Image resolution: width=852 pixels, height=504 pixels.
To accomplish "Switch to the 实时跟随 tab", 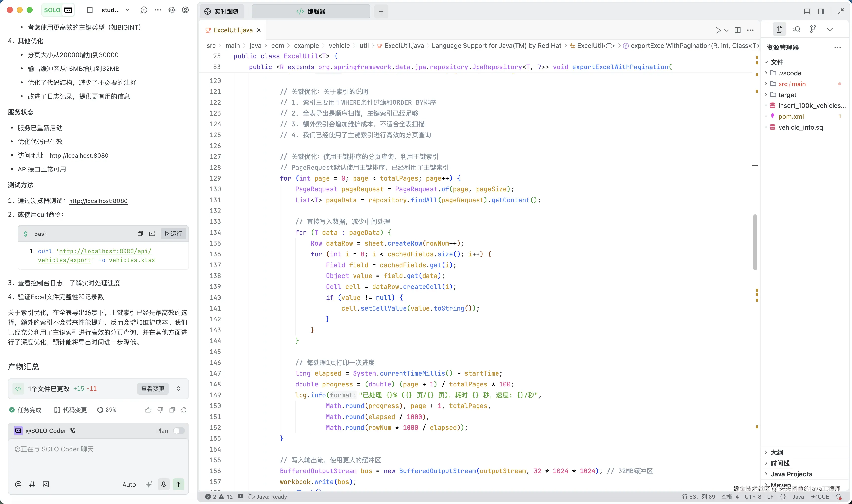I will 222,12.
